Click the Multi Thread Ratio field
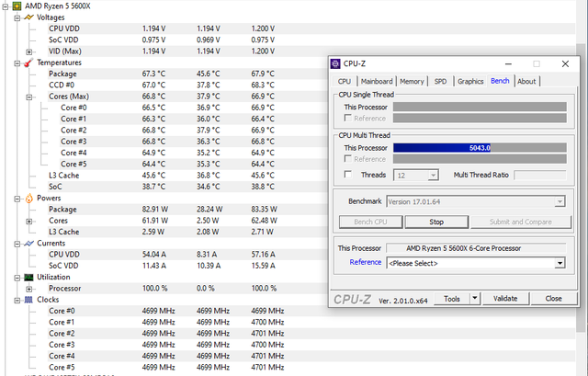 tap(540, 175)
